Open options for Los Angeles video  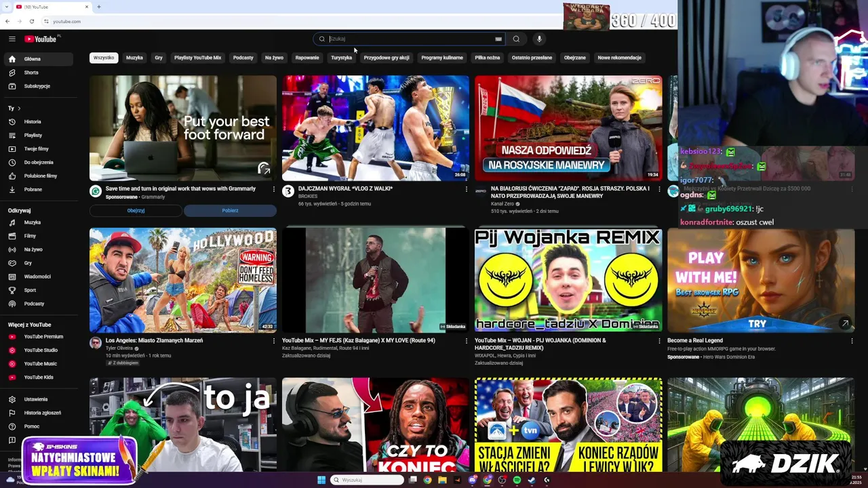pyautogui.click(x=274, y=341)
